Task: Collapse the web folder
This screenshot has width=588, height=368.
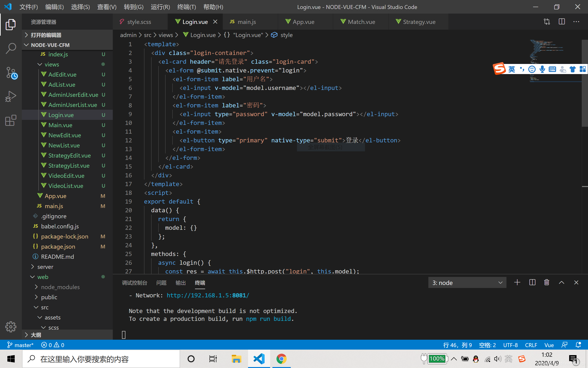Action: click(67, 277)
